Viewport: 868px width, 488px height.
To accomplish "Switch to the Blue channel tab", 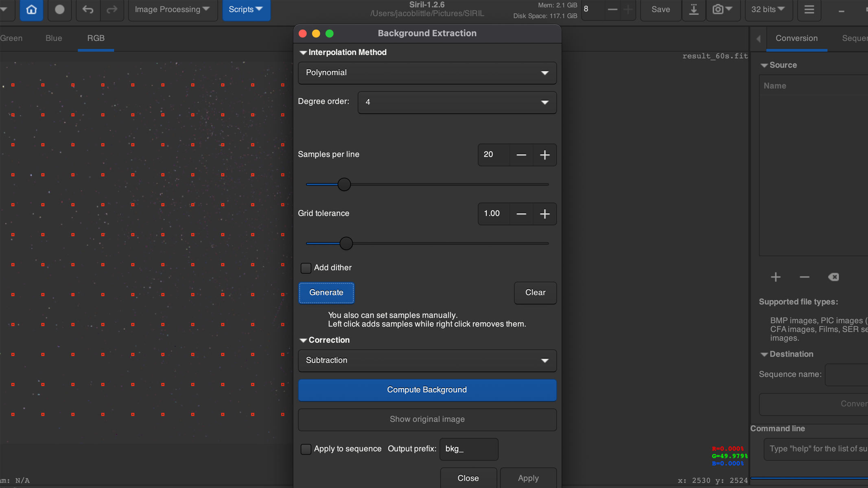I will coord(53,38).
